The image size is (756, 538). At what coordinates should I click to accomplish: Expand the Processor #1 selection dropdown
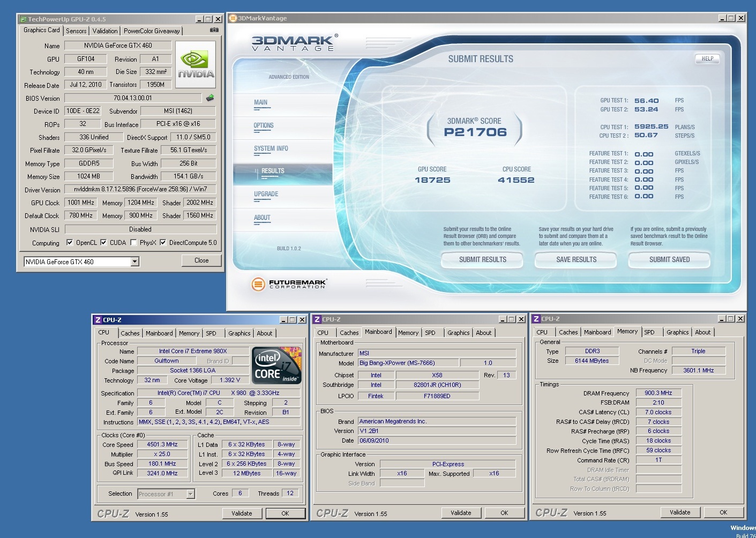(190, 494)
